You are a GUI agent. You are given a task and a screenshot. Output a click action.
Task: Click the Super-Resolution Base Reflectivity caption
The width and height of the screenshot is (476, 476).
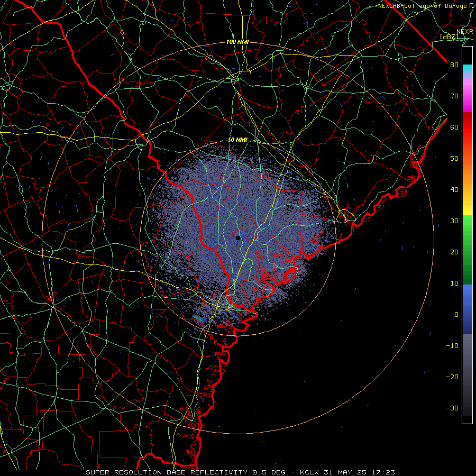pos(188,472)
